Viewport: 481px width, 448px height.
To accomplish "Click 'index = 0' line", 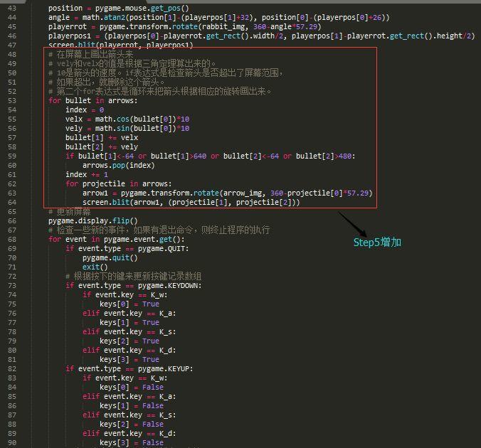I will (x=85, y=110).
